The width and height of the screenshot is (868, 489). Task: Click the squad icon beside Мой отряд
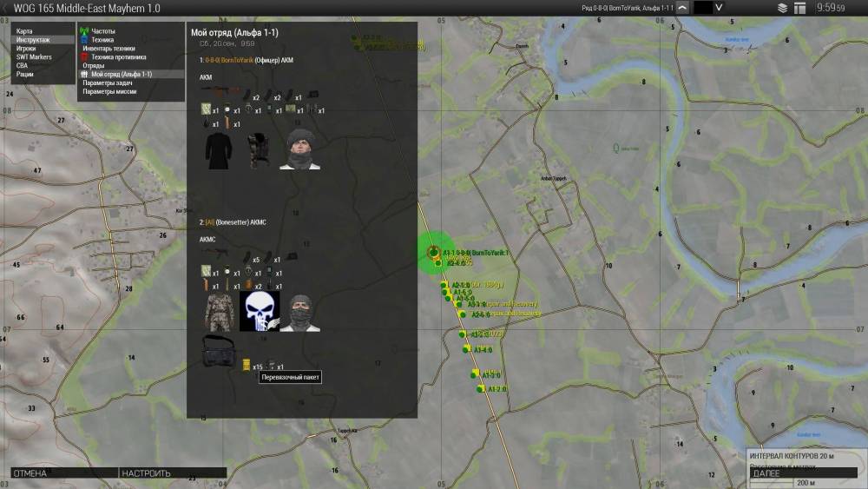point(84,74)
